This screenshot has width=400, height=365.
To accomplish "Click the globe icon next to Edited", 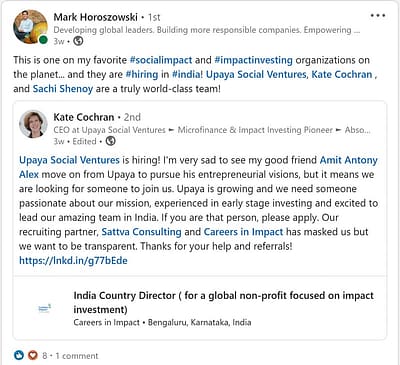I will click(x=111, y=141).
